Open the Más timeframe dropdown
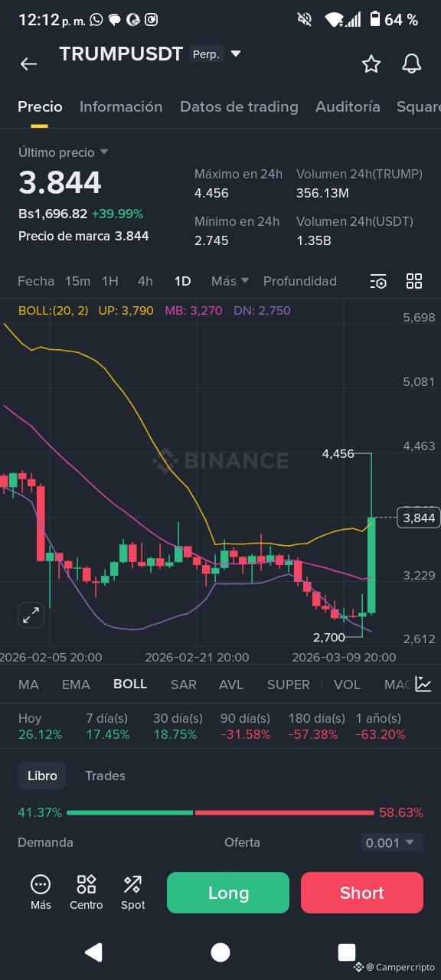Viewport: 441px width, 980px height. [x=230, y=281]
